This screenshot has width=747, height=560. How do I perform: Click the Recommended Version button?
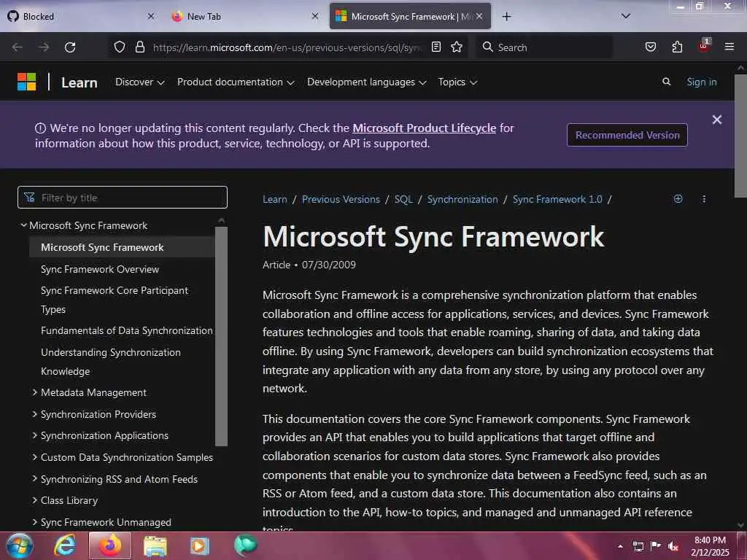pyautogui.click(x=627, y=135)
